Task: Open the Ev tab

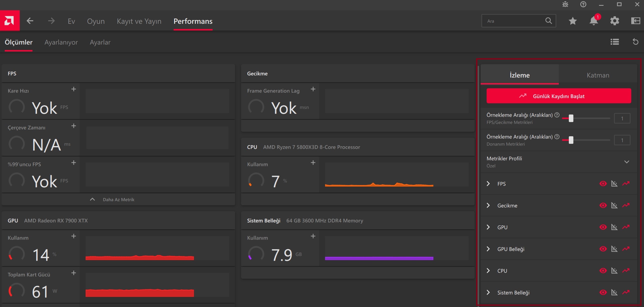Action: click(x=71, y=21)
